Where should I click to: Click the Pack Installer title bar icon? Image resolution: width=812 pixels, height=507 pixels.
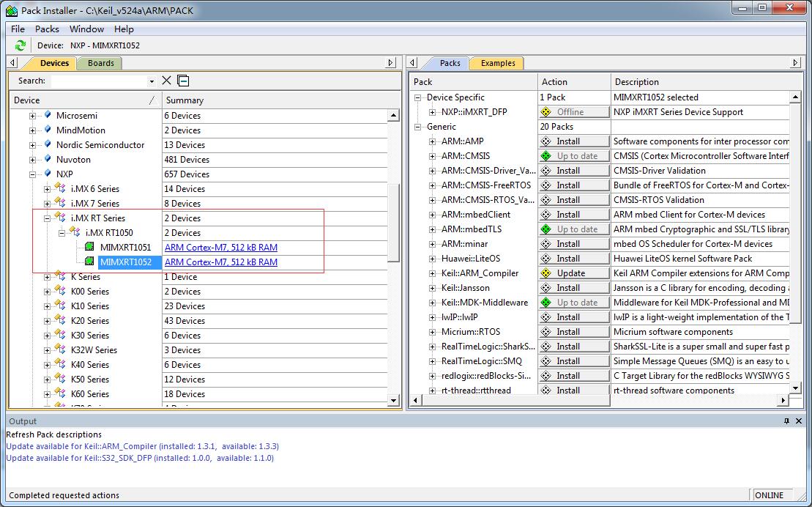[x=12, y=10]
